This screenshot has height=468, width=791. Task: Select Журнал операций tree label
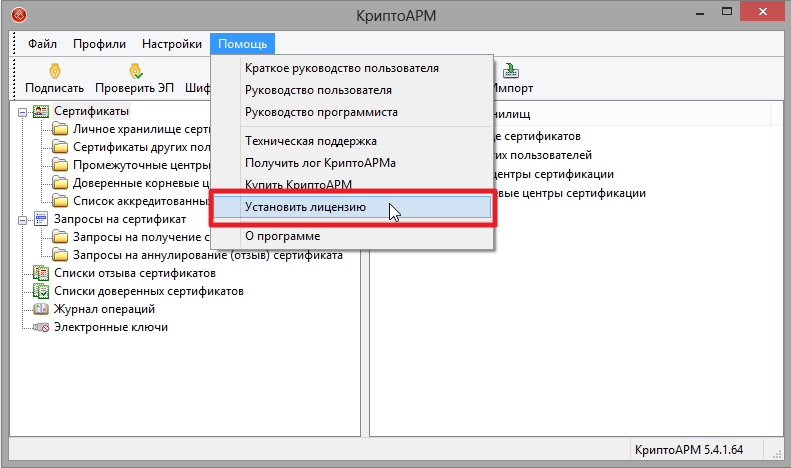(104, 309)
